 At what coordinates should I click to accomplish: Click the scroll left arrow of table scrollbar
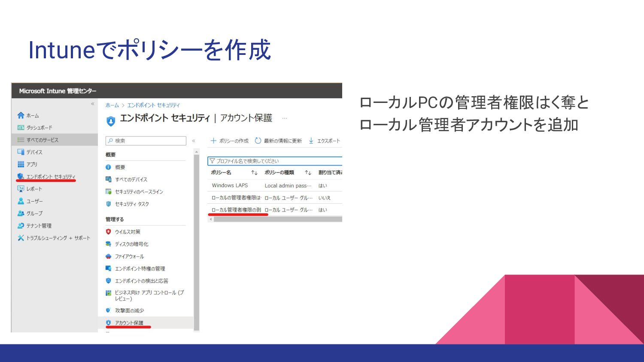coord(211,219)
